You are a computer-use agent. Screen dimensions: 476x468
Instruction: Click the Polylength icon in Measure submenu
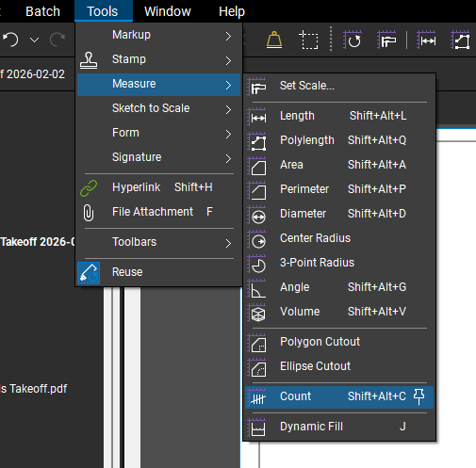(x=257, y=141)
